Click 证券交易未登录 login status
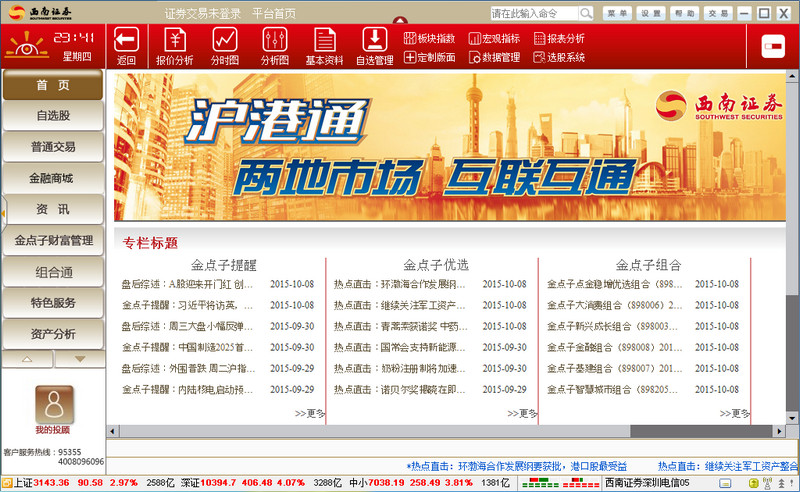 pos(203,14)
